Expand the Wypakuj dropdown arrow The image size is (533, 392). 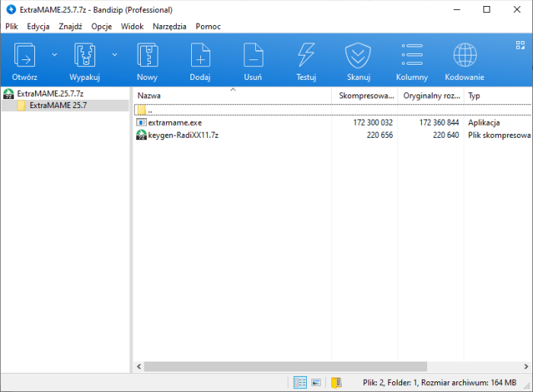pos(115,55)
